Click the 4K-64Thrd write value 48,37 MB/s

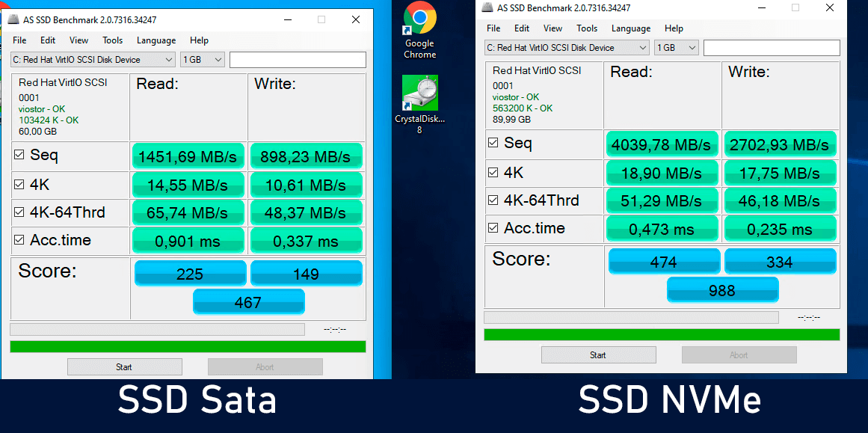point(306,212)
